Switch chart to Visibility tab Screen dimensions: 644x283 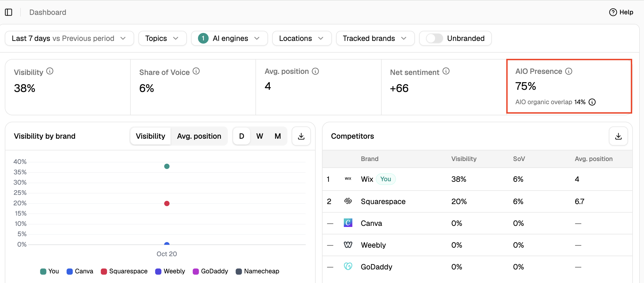[151, 136]
